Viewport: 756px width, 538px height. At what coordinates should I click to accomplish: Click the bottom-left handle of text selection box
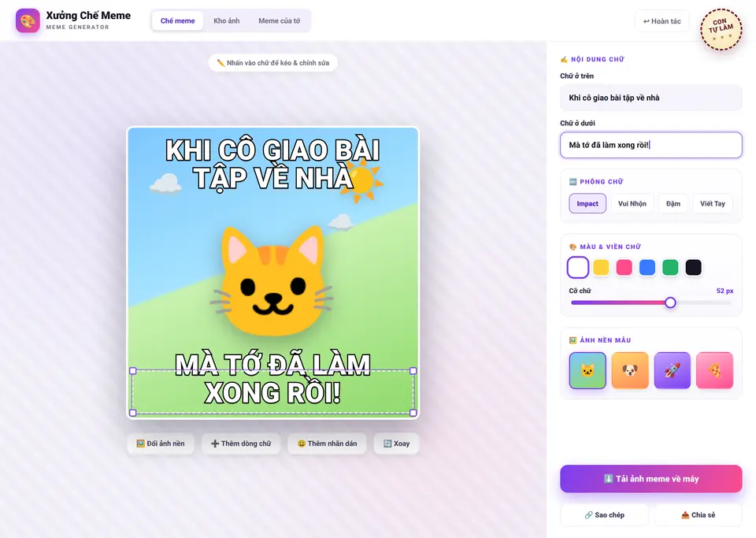click(133, 413)
